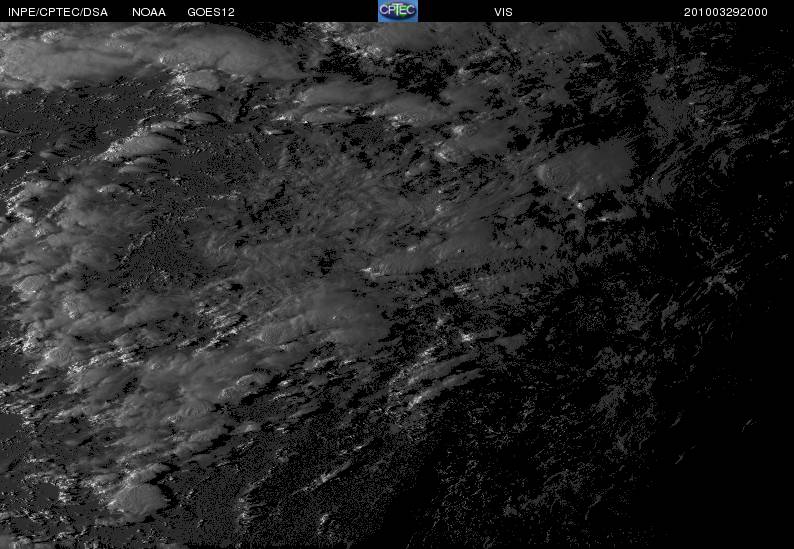Click the INPE/CPTEC/DSA header label
794x549 pixels.
click(x=58, y=12)
